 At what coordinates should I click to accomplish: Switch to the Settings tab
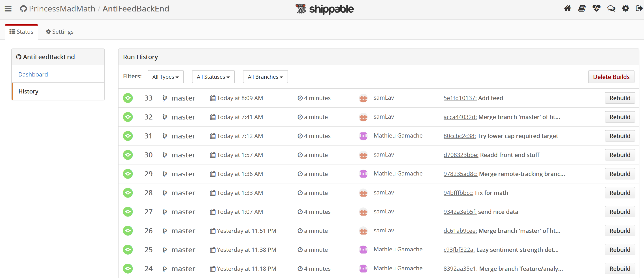click(x=60, y=32)
